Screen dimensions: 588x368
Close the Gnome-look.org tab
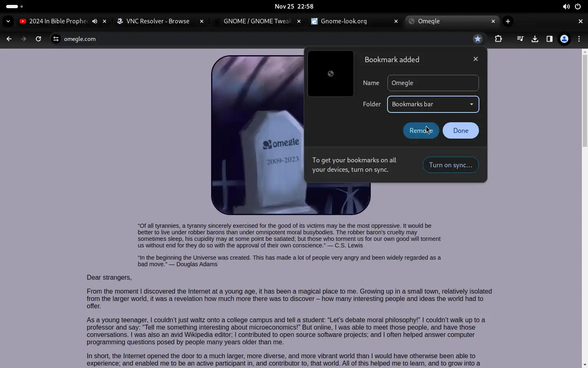396,21
